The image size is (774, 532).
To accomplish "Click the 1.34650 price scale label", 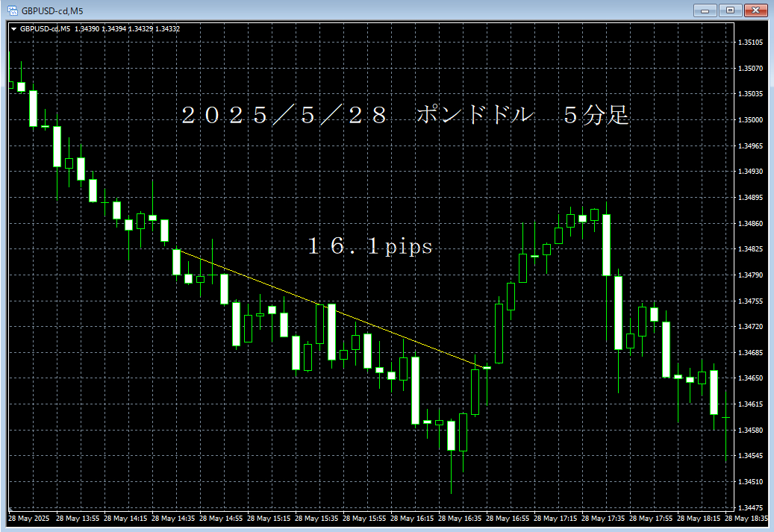I will (750, 378).
